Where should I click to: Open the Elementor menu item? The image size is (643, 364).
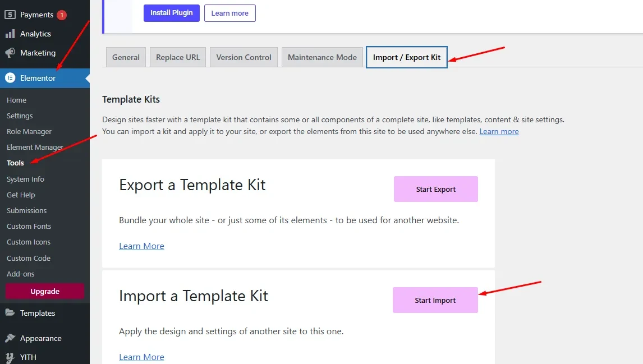(45, 78)
